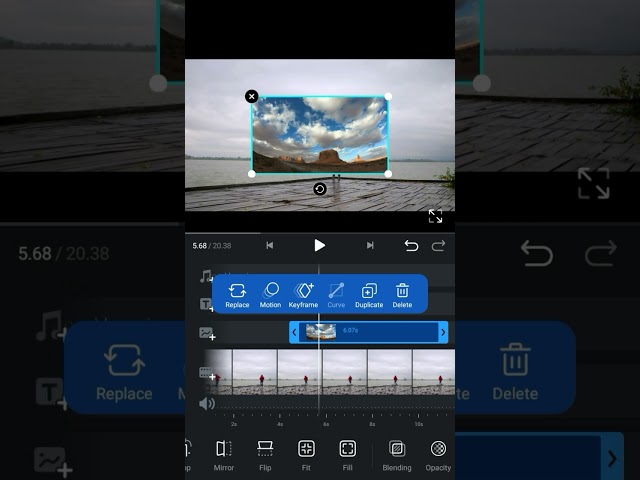The height and width of the screenshot is (480, 640).
Task: Select the Flip tool
Action: (x=265, y=456)
